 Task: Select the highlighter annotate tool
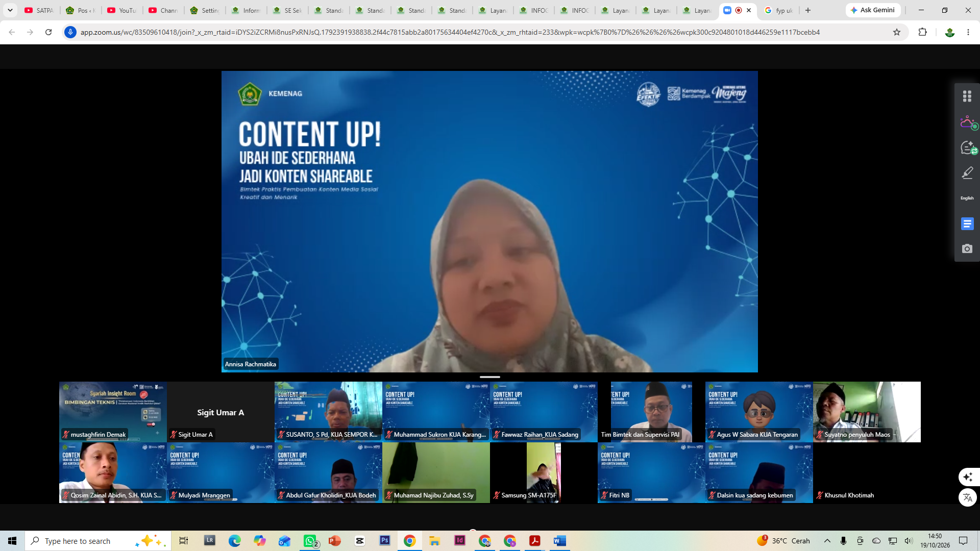click(x=967, y=173)
